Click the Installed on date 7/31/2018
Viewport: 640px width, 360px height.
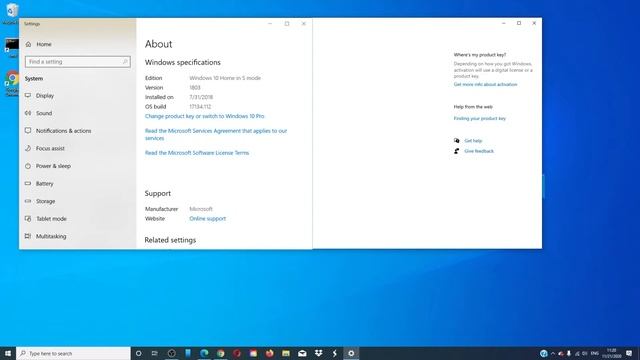click(201, 97)
